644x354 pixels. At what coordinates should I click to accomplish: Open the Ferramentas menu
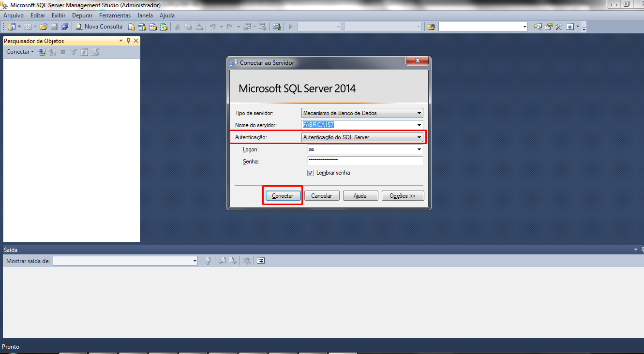pyautogui.click(x=115, y=15)
